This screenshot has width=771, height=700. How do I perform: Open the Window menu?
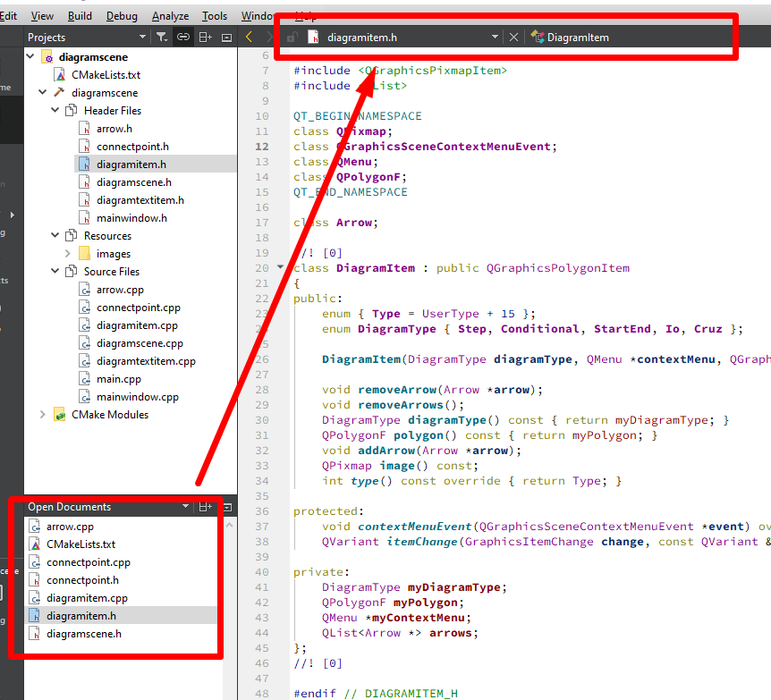pyautogui.click(x=258, y=16)
